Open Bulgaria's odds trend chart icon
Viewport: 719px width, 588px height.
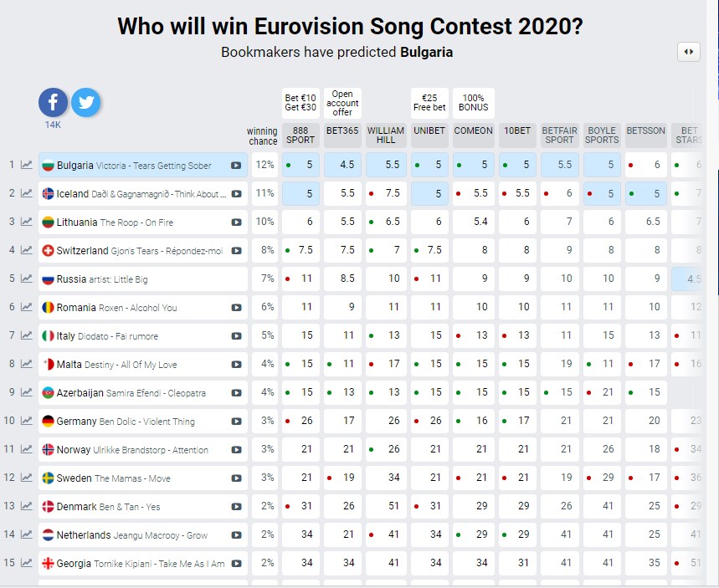click(x=27, y=165)
